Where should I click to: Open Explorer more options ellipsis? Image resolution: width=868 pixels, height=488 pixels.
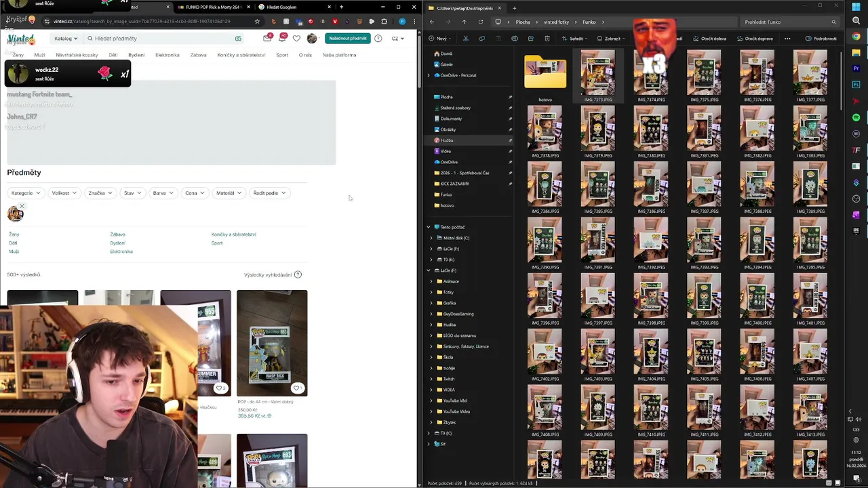coord(787,39)
